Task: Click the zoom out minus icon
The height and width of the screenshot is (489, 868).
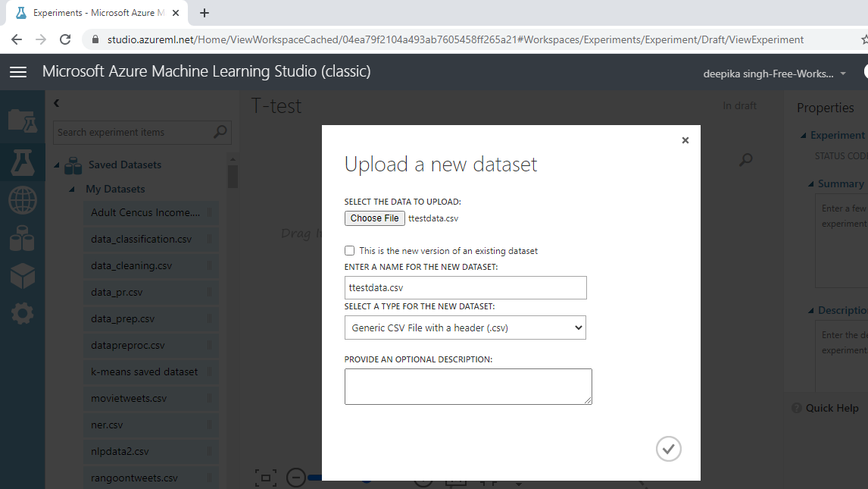Action: click(x=296, y=478)
